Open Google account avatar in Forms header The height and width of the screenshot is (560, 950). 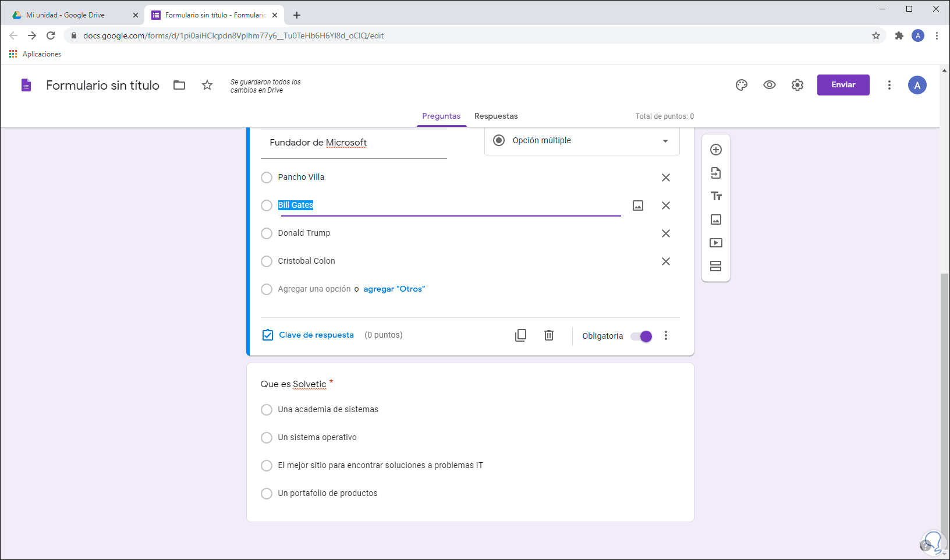[917, 85]
